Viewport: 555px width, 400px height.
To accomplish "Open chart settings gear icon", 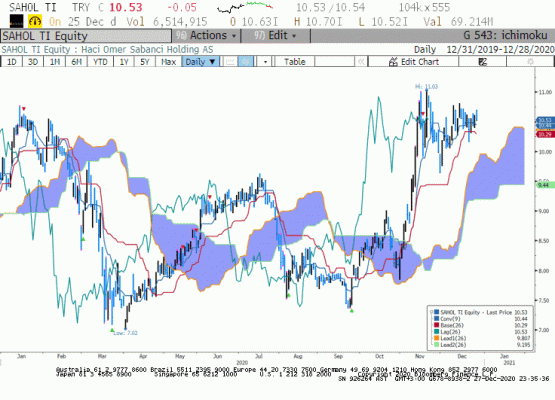I will [530, 62].
